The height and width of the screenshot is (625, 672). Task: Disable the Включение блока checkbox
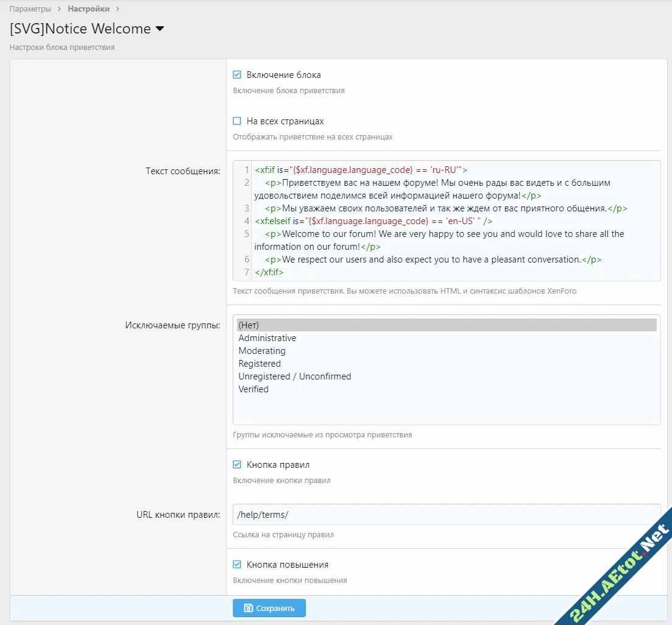click(237, 75)
